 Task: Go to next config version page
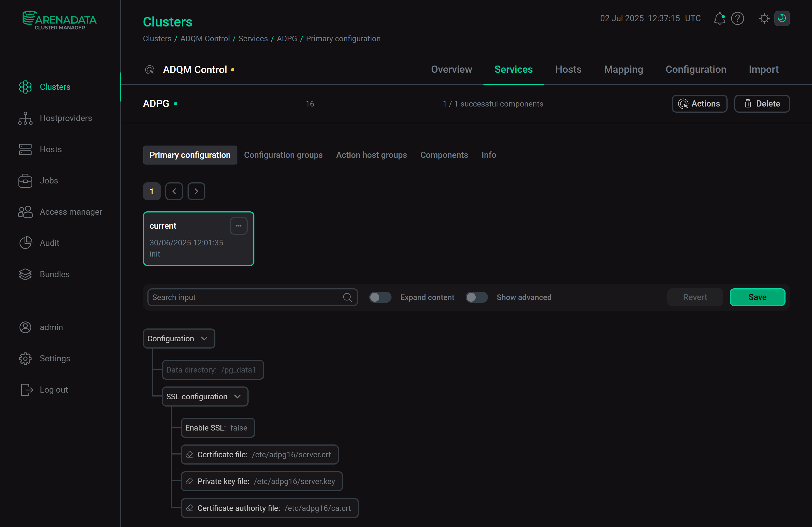tap(196, 192)
